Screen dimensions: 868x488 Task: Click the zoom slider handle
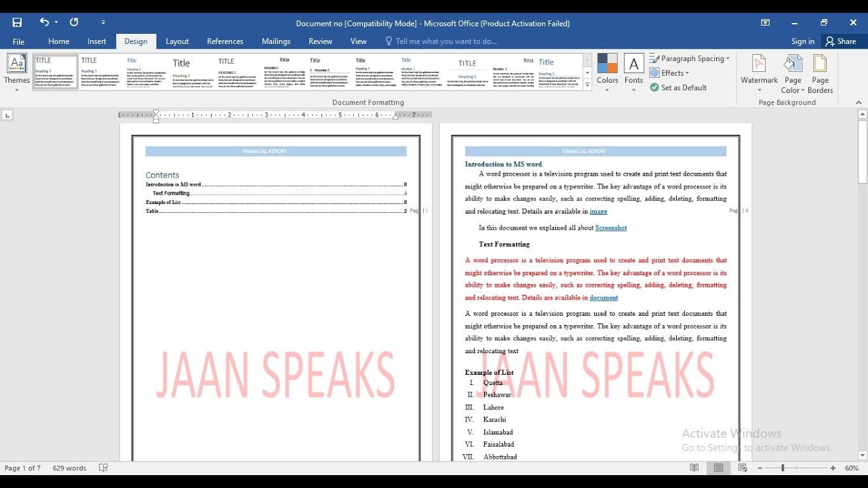[x=783, y=468]
